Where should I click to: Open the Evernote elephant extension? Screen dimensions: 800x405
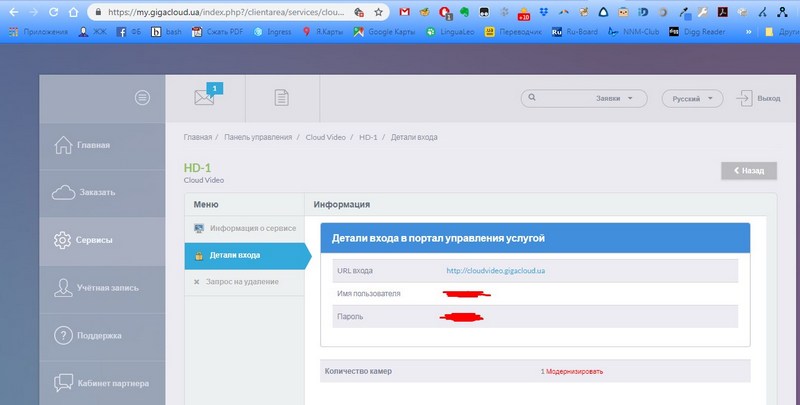pos(464,12)
